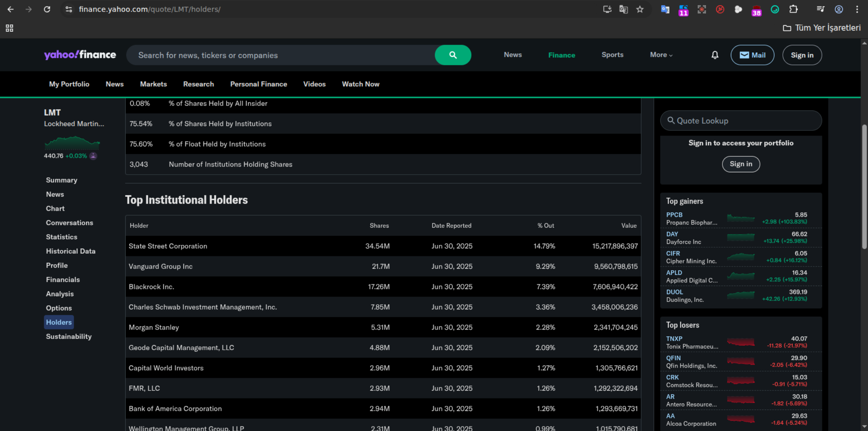
Task: Bookmark page with star icon
Action: click(x=640, y=9)
